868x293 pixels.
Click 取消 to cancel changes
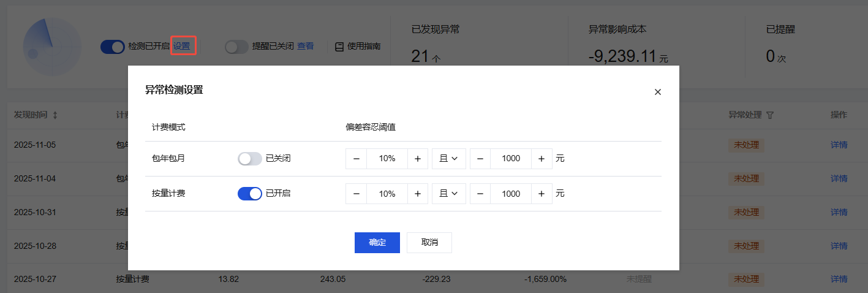[x=429, y=242]
